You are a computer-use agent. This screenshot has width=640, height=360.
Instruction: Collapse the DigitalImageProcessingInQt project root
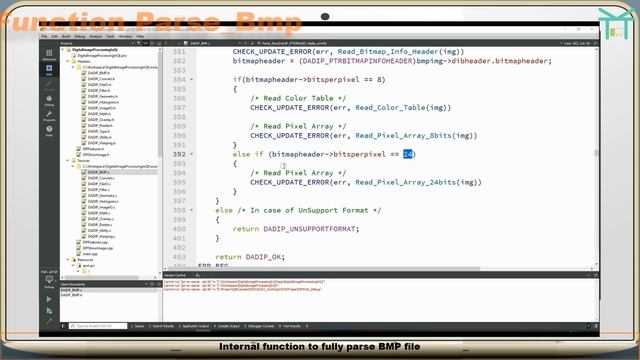[63, 50]
